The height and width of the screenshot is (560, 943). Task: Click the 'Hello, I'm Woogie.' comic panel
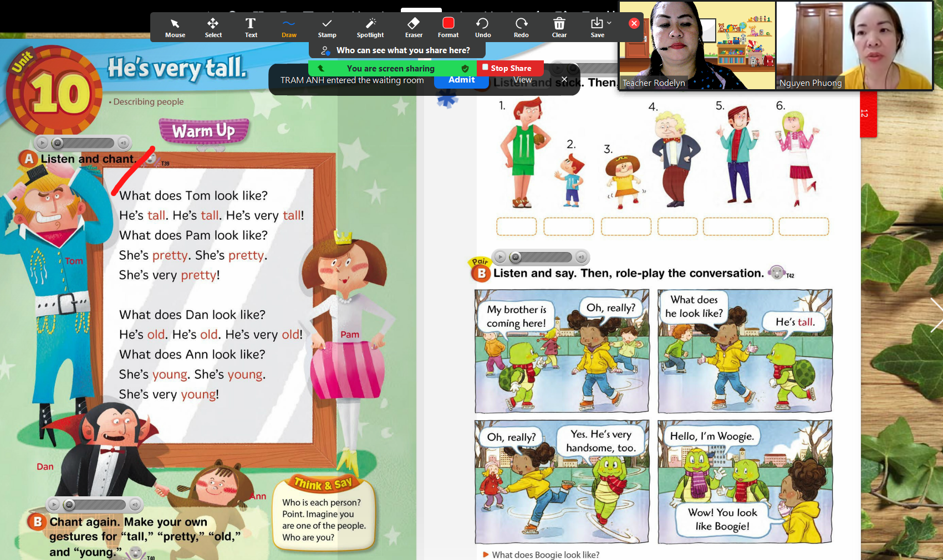(x=745, y=481)
